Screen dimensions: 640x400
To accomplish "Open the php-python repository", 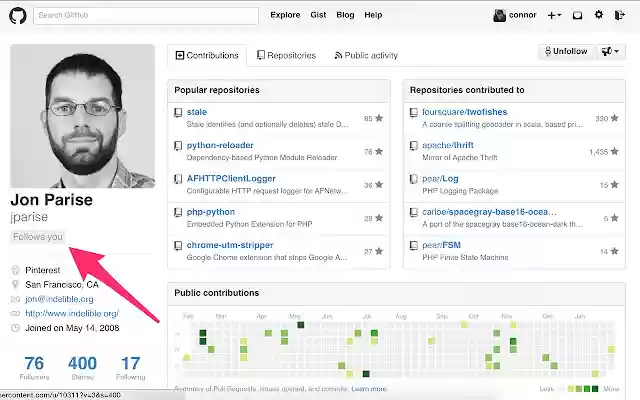I will tap(211, 212).
